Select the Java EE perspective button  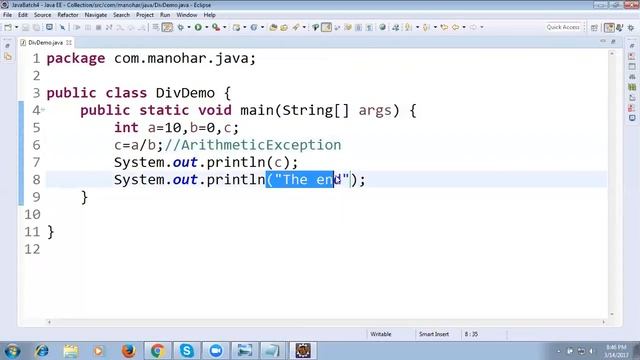pyautogui.click(x=609, y=27)
